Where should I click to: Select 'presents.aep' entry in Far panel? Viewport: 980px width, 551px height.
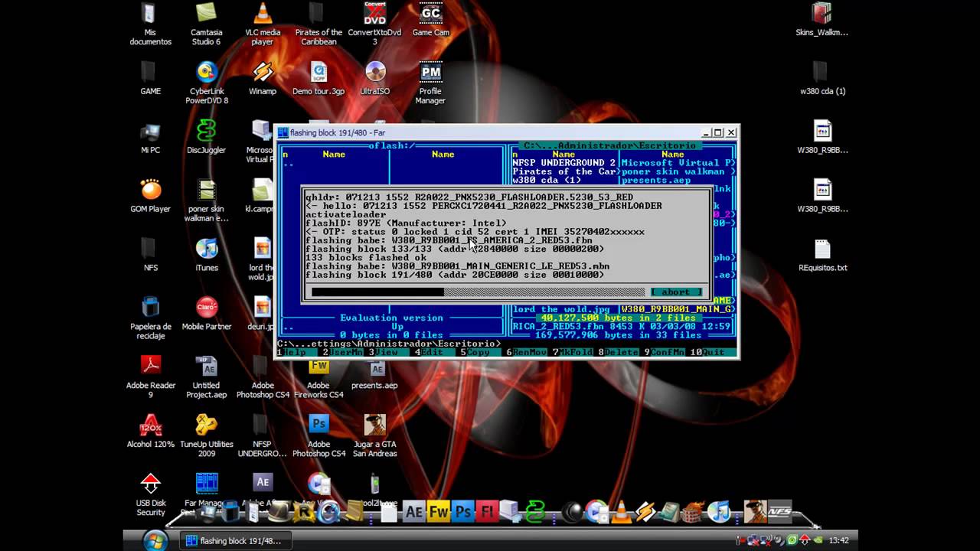click(x=656, y=181)
